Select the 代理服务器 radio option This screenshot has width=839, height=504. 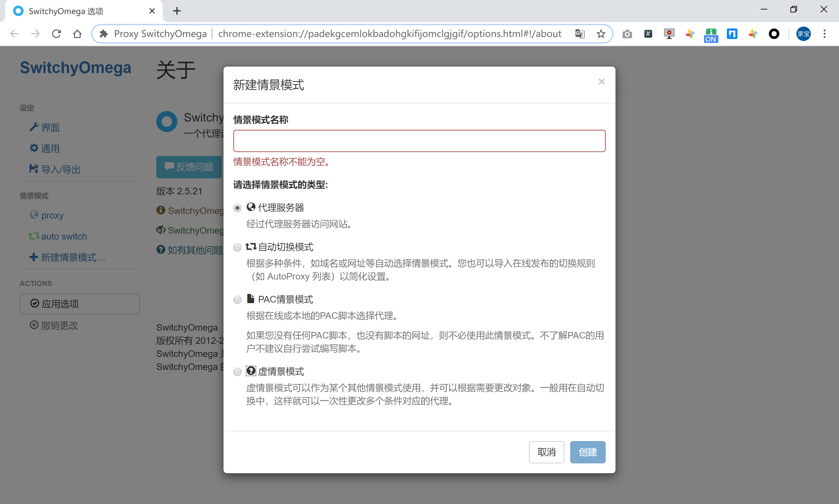click(237, 207)
